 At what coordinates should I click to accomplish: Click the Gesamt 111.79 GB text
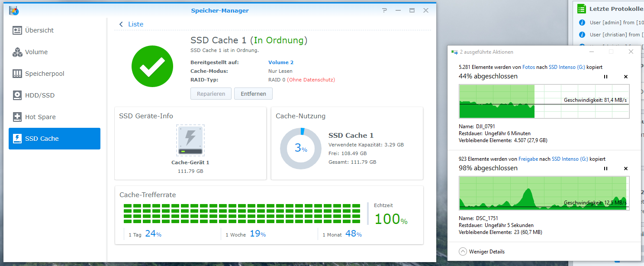pos(352,162)
